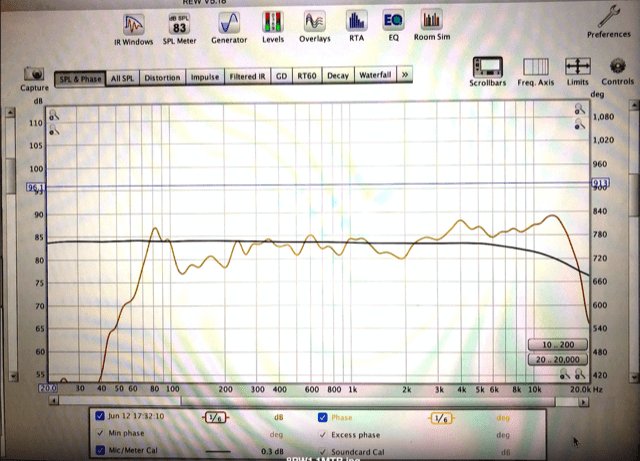640x461 pixels.
Task: Expand more graph tabs with the >> arrow
Action: coord(405,75)
